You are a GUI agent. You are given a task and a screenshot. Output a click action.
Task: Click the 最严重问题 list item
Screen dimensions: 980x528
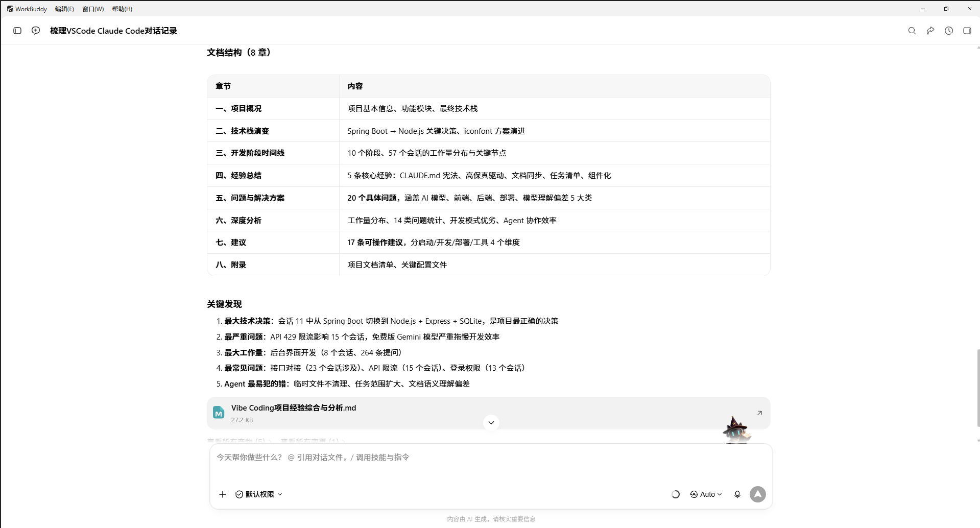click(362, 337)
